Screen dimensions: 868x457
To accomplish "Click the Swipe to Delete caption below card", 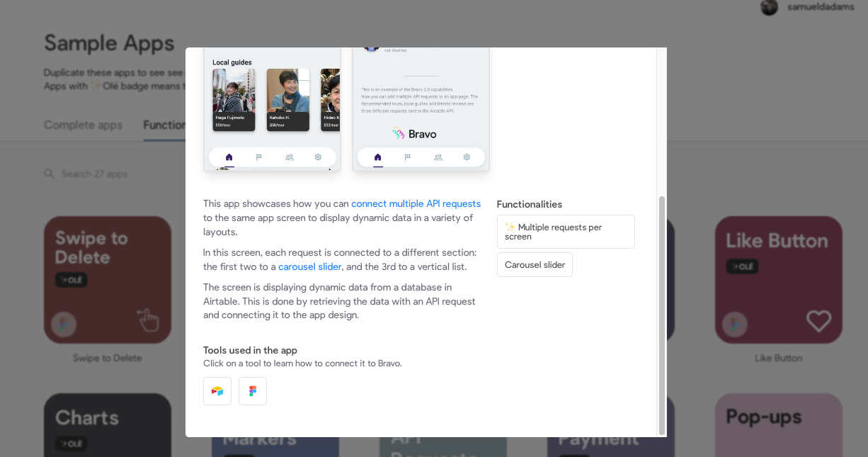I will [108, 358].
